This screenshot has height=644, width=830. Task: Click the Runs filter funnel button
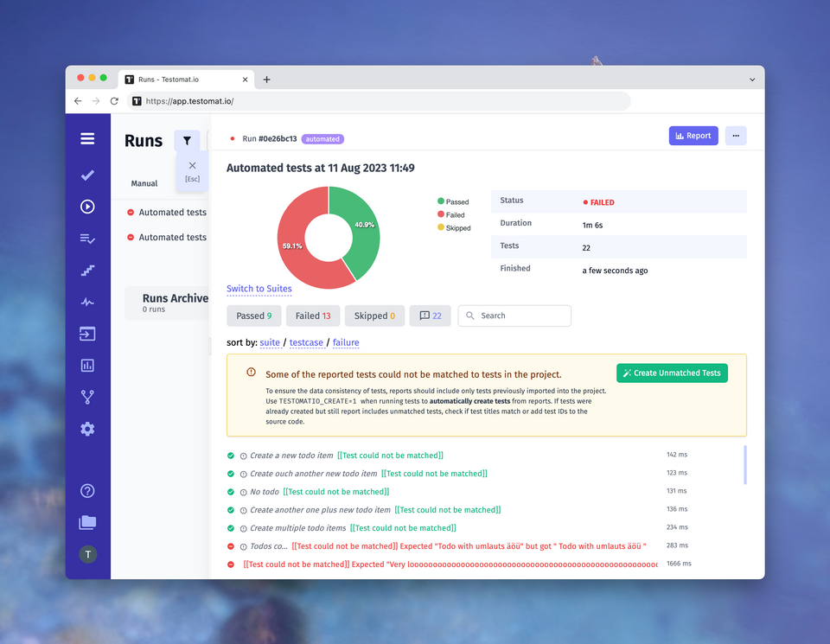click(187, 141)
